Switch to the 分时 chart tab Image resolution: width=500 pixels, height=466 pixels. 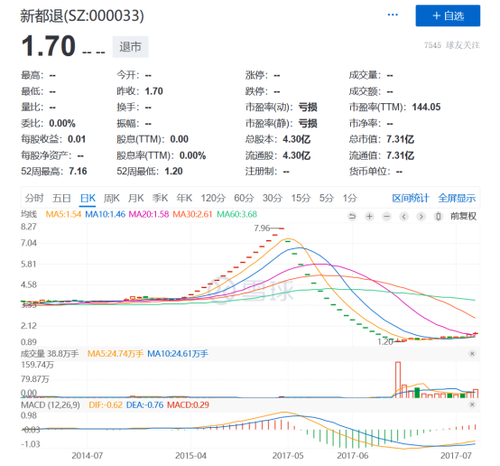[x=34, y=198]
